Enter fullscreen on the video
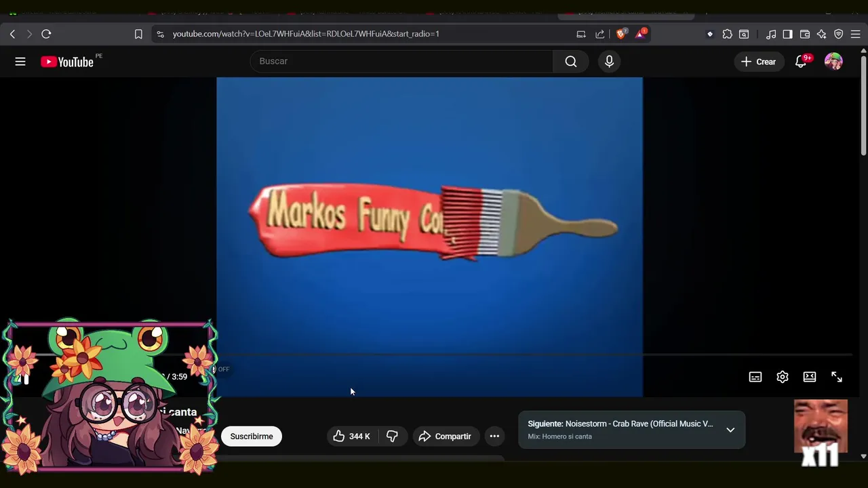The height and width of the screenshot is (488, 868). point(837,377)
